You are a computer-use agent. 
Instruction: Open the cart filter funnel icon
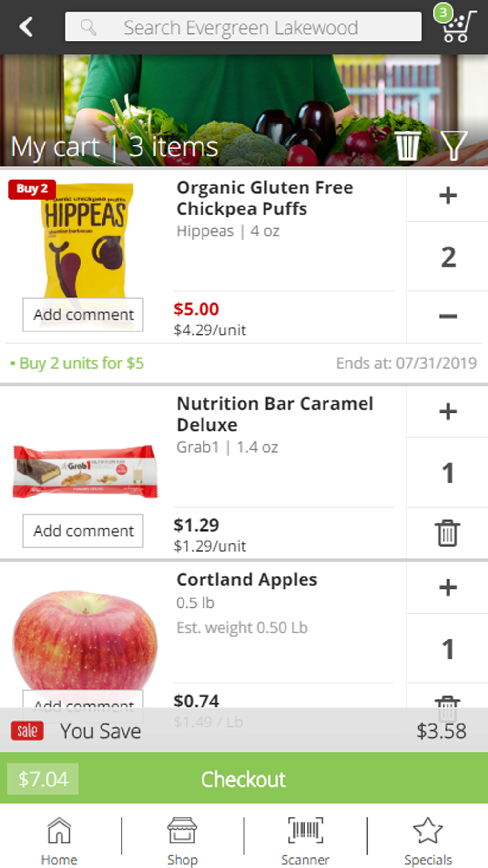coord(454,145)
